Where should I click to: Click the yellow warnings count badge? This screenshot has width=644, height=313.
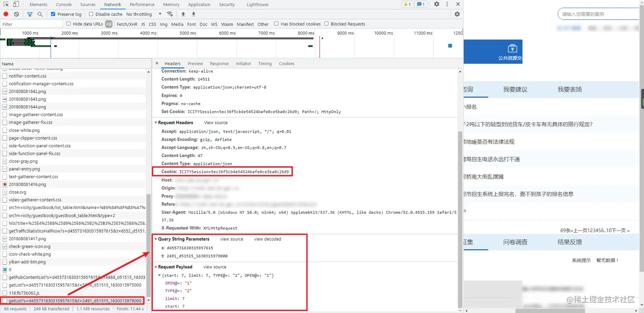point(407,4)
